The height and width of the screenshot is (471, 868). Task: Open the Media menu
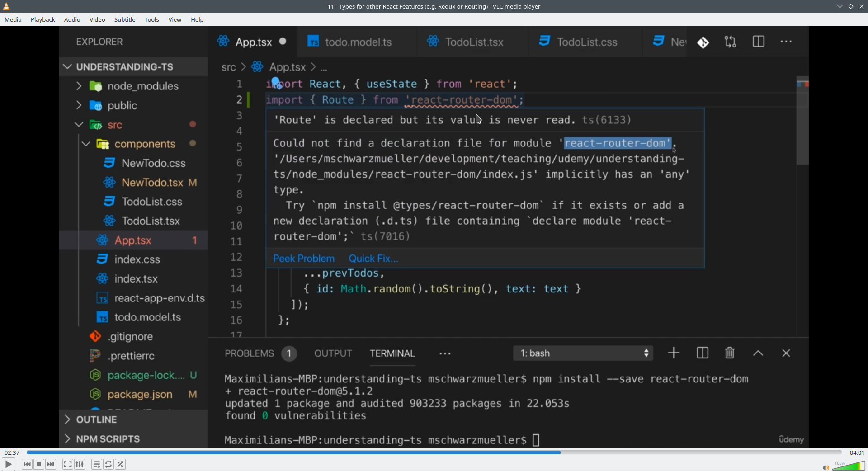[x=13, y=19]
